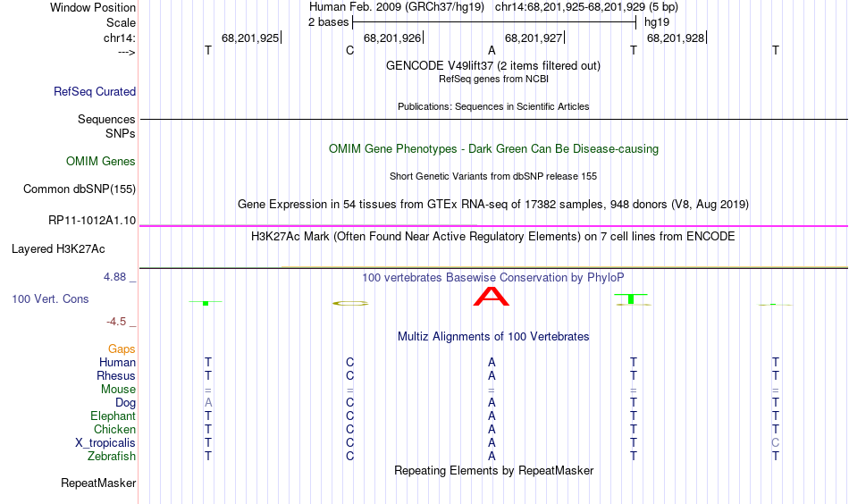Click the Dog mismatch base A
The image size is (849, 504).
point(208,403)
